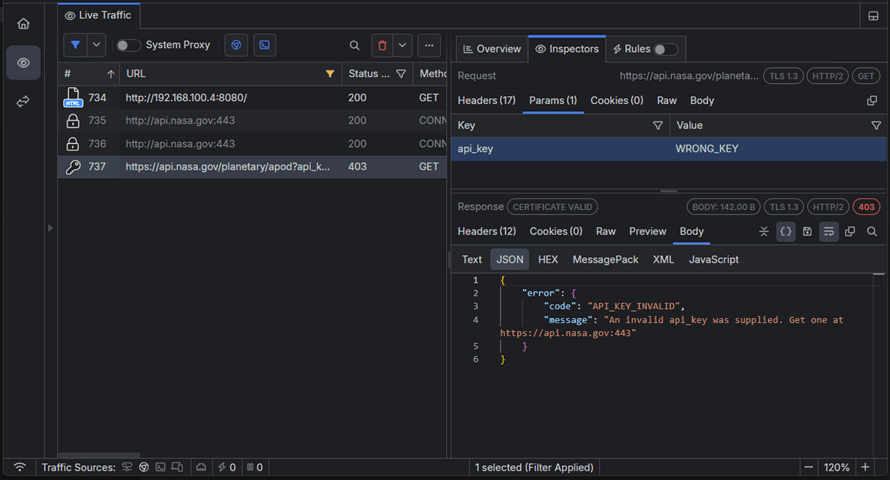The width and height of the screenshot is (890, 480).
Task: Switch to the Overview tab
Action: 492,49
